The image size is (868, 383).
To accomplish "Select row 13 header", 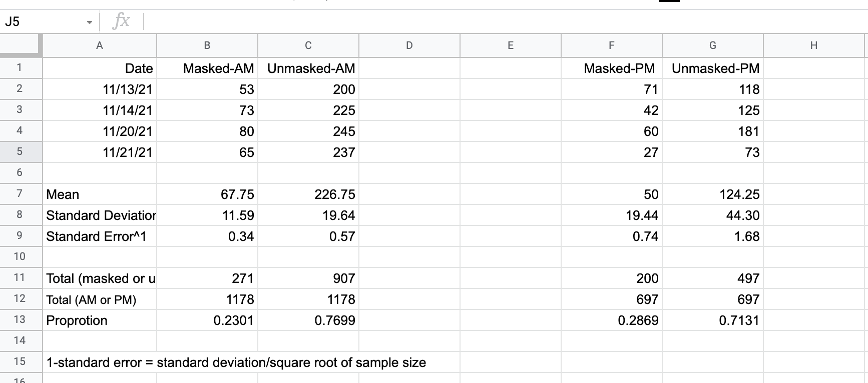I will [x=20, y=320].
